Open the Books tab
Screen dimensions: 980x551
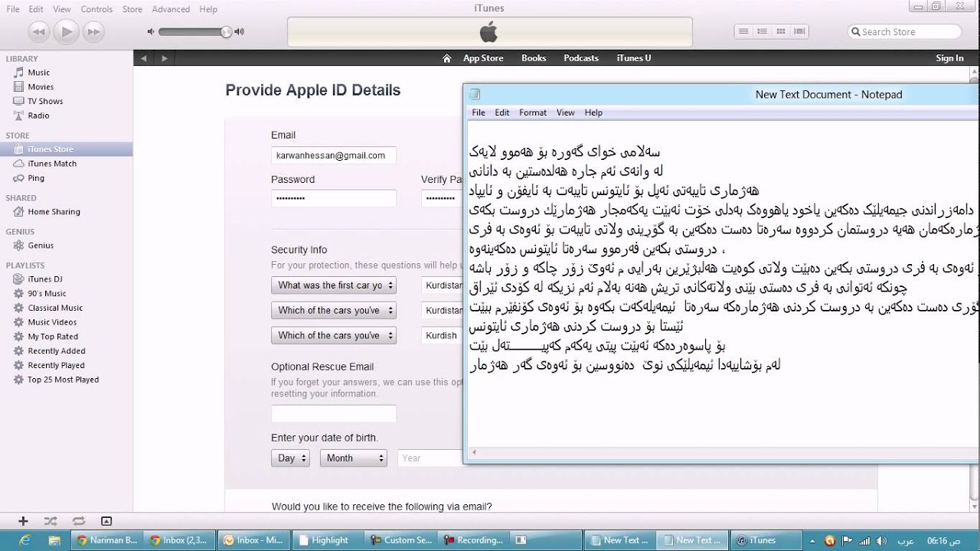point(534,58)
